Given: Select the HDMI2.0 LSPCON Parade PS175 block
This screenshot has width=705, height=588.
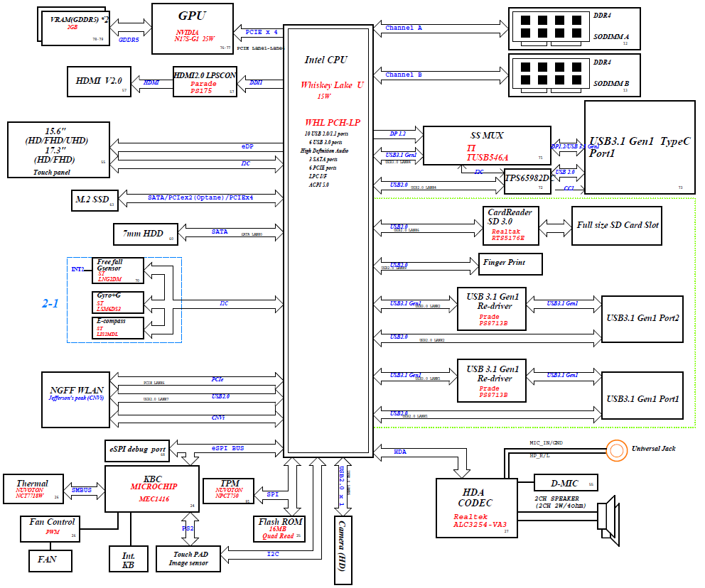Looking at the screenshot, I should (203, 82).
